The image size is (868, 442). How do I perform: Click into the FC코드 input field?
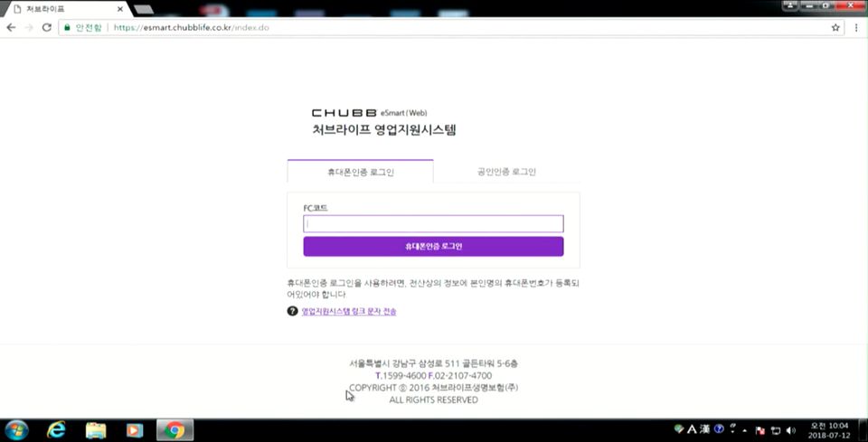(x=433, y=223)
